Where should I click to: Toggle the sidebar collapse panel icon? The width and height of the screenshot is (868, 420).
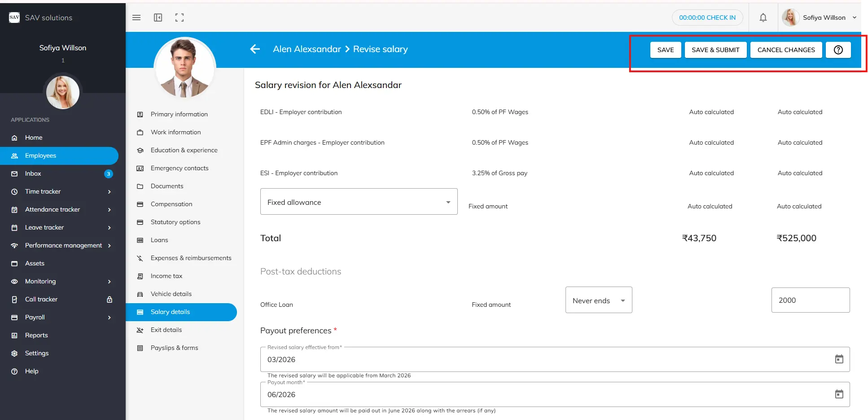pyautogui.click(x=158, y=18)
